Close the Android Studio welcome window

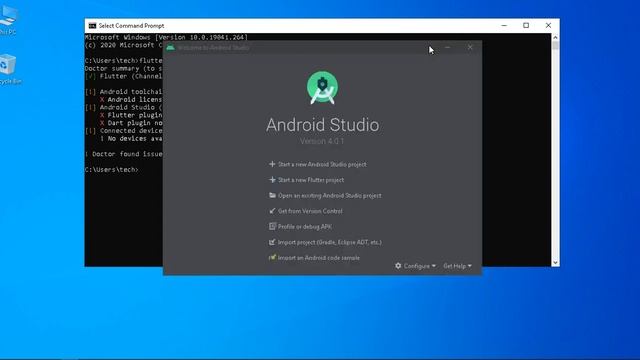470,47
